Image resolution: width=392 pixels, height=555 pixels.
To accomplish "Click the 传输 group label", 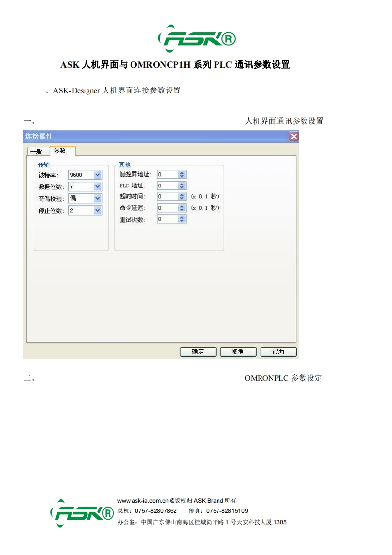I will (44, 165).
